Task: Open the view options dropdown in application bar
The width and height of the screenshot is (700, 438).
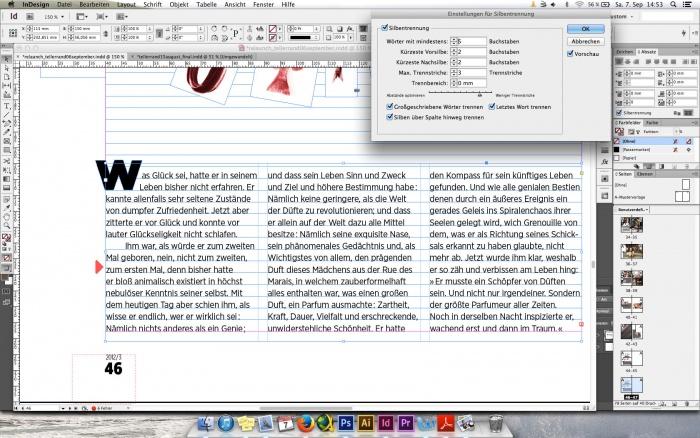Action: (x=82, y=17)
